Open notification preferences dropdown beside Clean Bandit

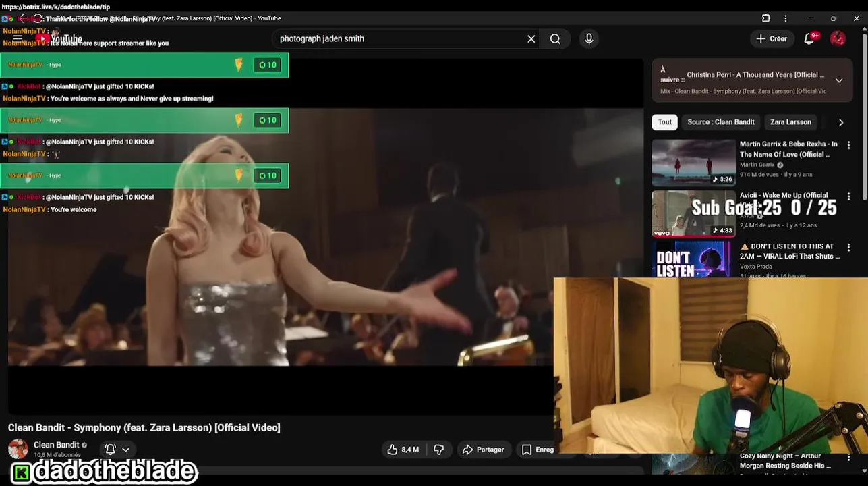[x=117, y=450]
